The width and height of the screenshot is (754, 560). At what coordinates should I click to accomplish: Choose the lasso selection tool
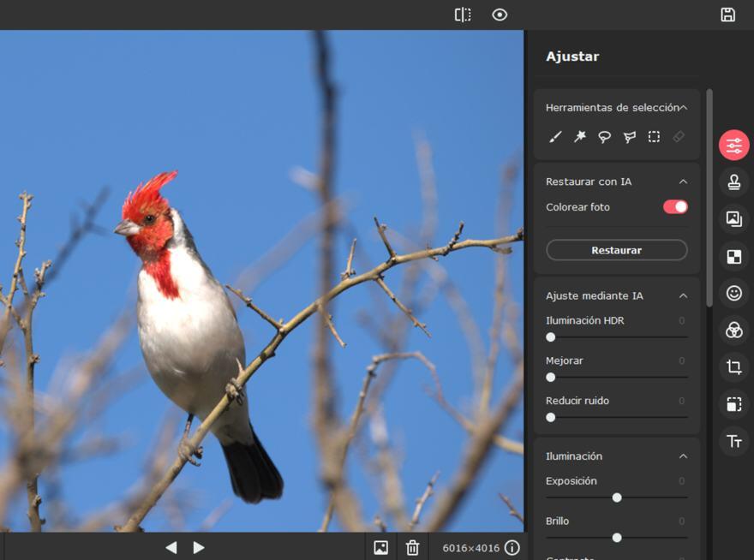(605, 137)
